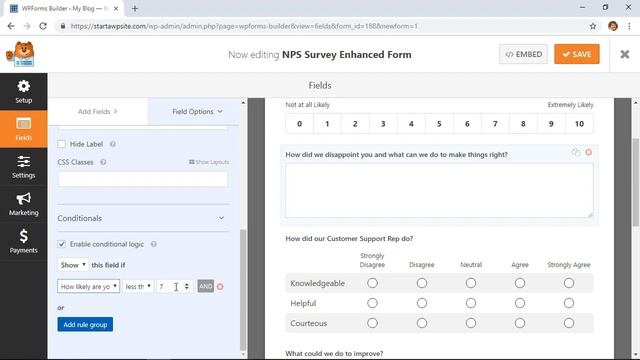Click the Show Layouts link
640x360 pixels.
[x=209, y=162]
